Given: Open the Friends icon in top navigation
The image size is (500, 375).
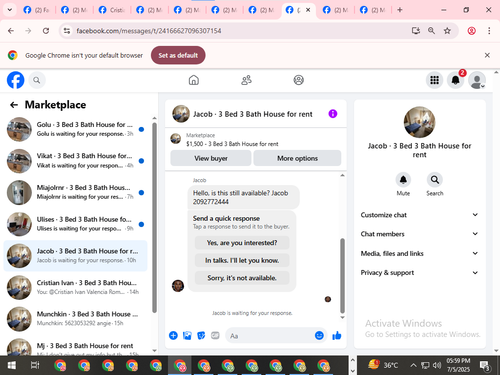Looking at the screenshot, I should (246, 80).
